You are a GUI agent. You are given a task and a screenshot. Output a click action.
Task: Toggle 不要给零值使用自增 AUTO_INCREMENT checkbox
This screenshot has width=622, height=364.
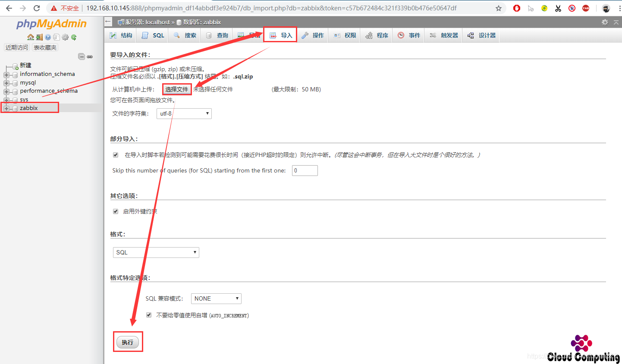tap(149, 315)
